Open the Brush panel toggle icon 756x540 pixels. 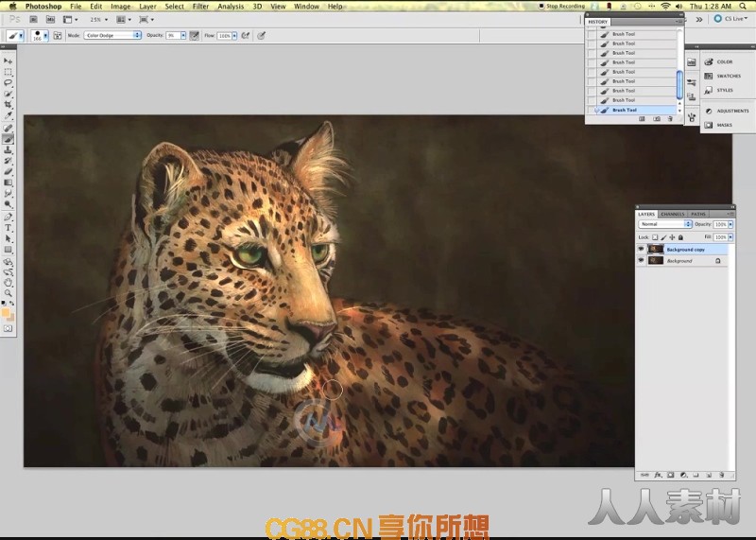point(58,36)
